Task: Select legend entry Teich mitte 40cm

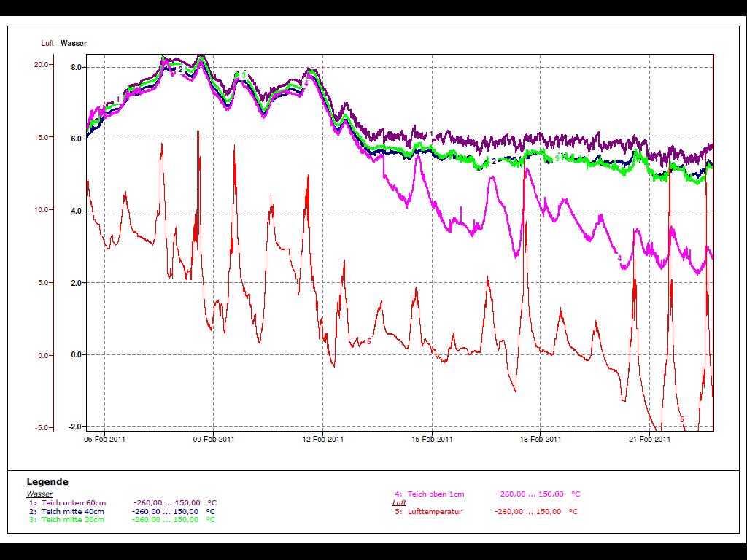Action: pos(73,511)
